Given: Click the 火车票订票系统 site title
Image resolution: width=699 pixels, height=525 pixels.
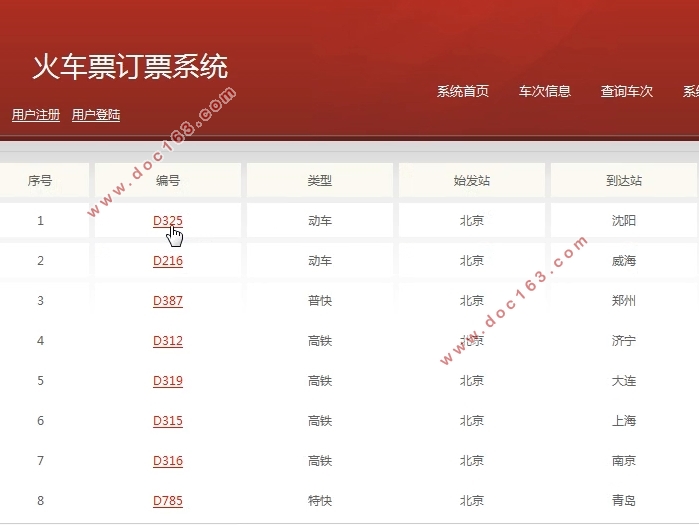Looking at the screenshot, I should [130, 67].
